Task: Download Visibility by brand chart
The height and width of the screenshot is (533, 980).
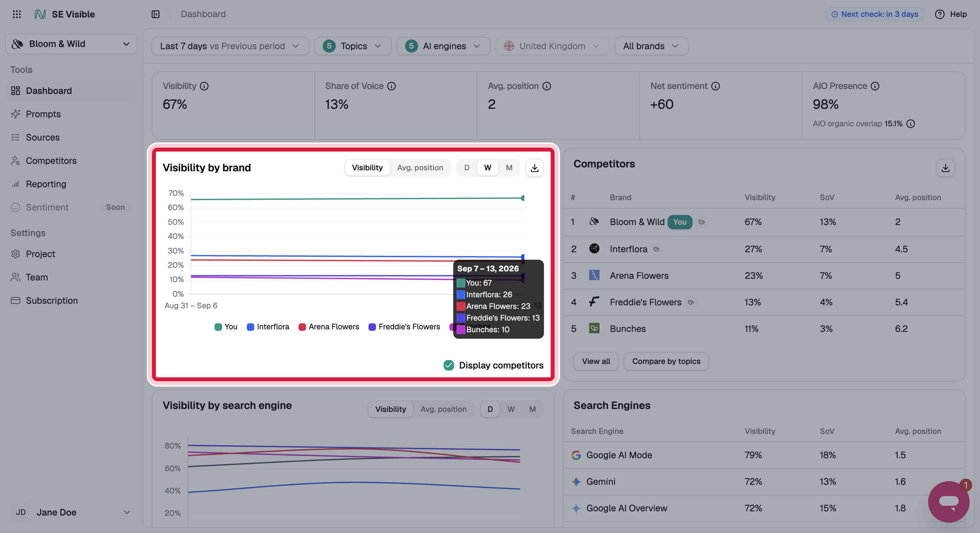Action: (534, 168)
